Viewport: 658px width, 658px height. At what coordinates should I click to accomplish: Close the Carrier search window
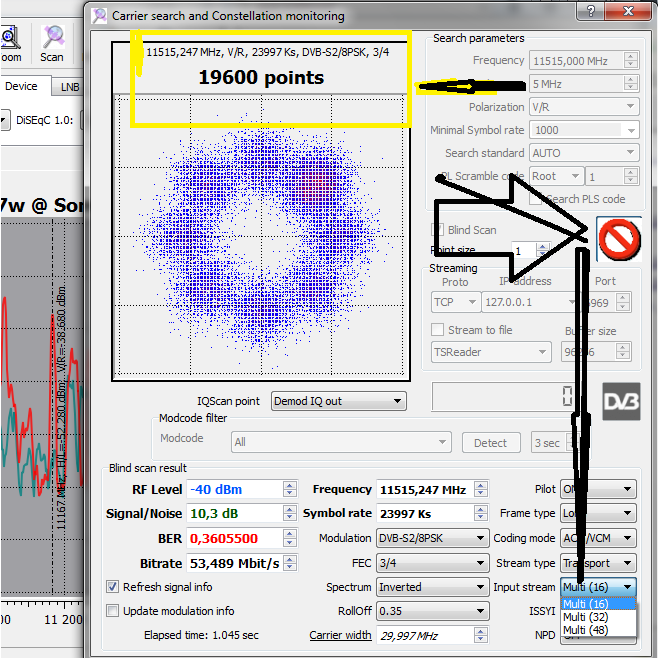634,12
